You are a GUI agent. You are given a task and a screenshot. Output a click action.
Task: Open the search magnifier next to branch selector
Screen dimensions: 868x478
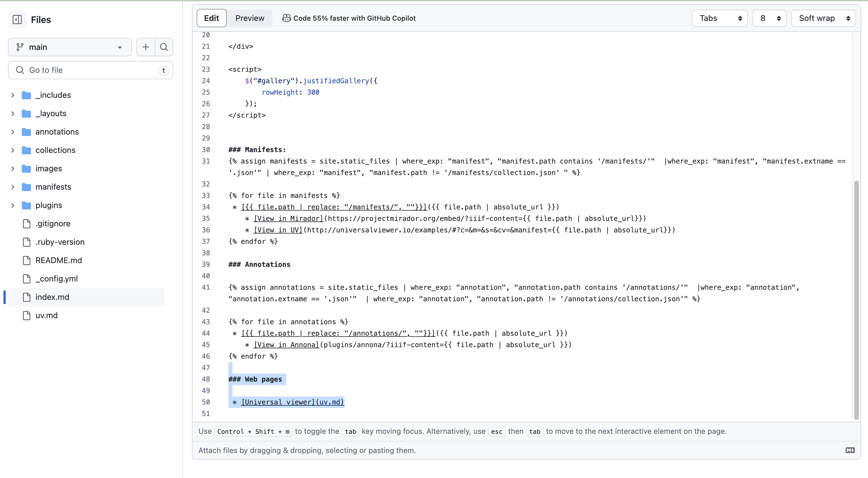pyautogui.click(x=164, y=47)
